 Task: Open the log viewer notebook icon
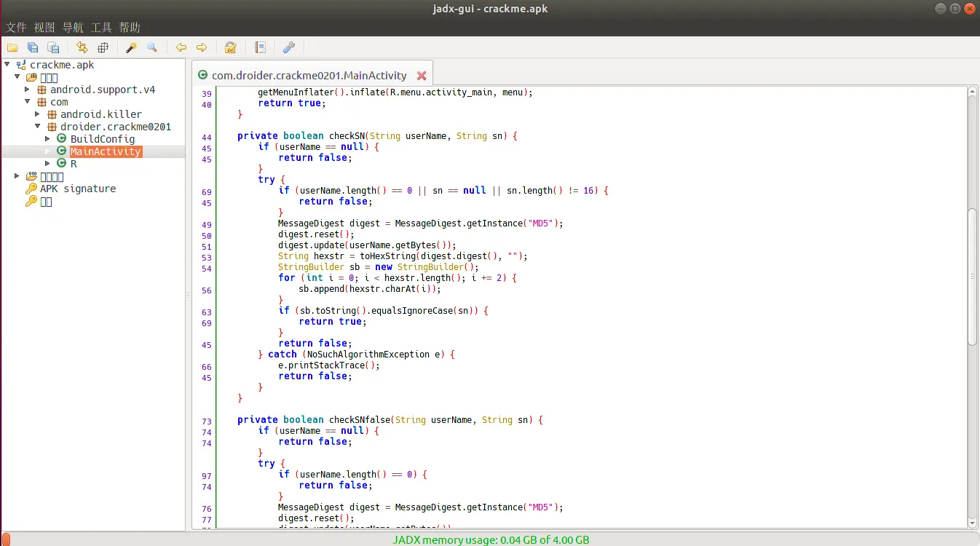pyautogui.click(x=260, y=47)
